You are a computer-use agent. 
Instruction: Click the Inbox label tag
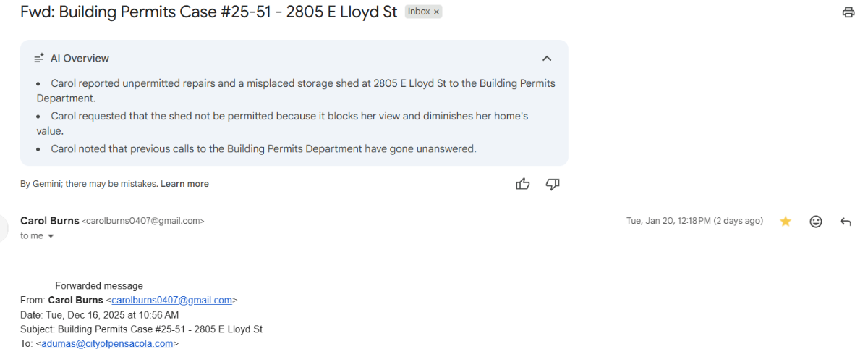click(419, 12)
